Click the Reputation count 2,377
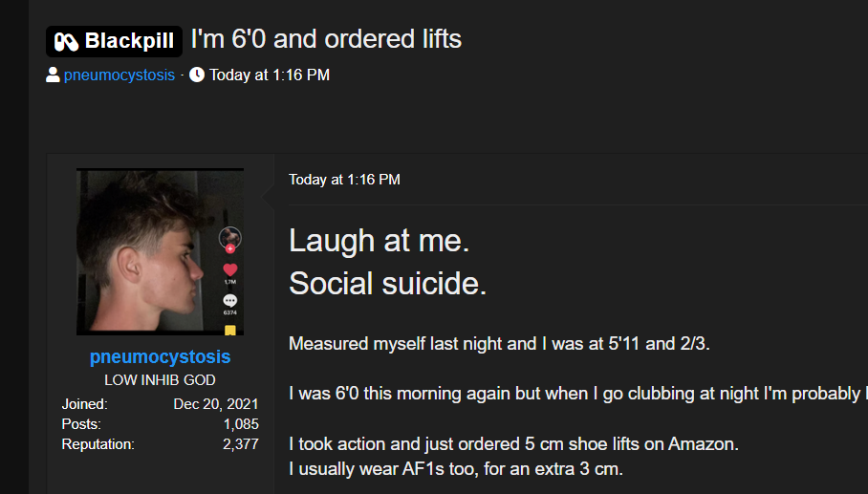Viewport: 868px width, 494px height. 238,443
